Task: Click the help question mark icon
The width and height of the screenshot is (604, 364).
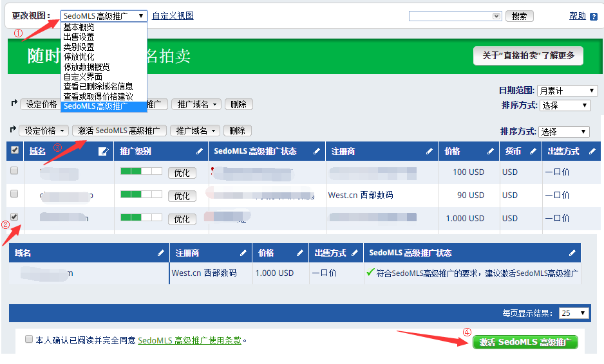Action: (x=594, y=17)
